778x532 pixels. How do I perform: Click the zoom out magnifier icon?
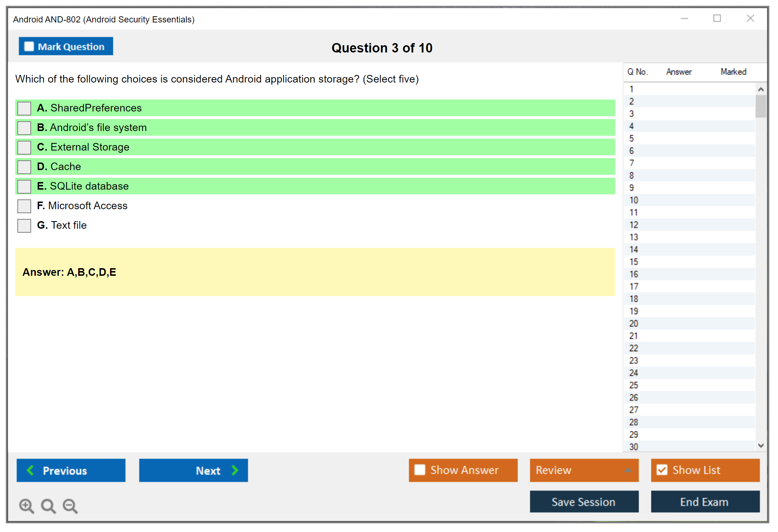click(x=70, y=506)
